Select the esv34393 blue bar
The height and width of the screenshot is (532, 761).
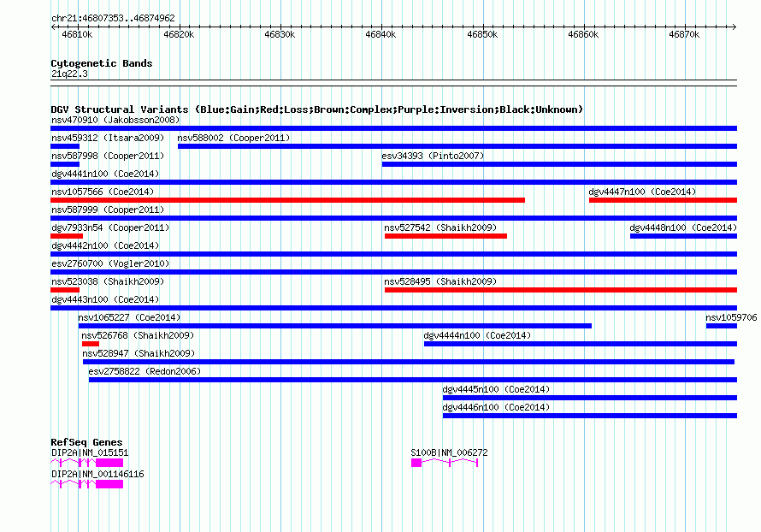click(559, 164)
